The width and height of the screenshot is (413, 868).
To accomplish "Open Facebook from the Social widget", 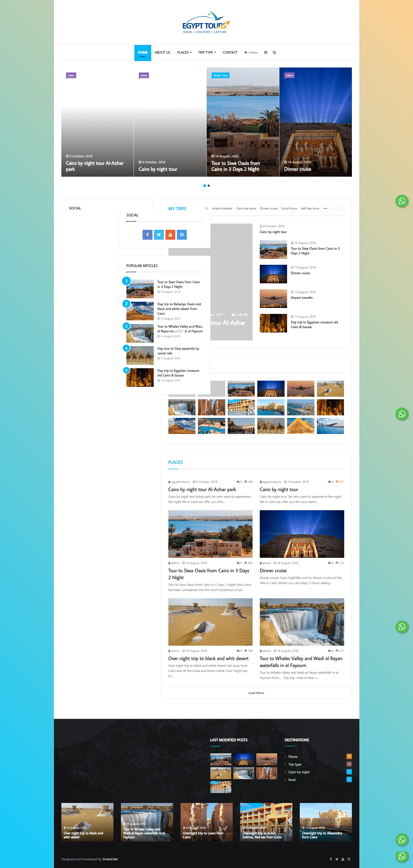I will coord(147,234).
